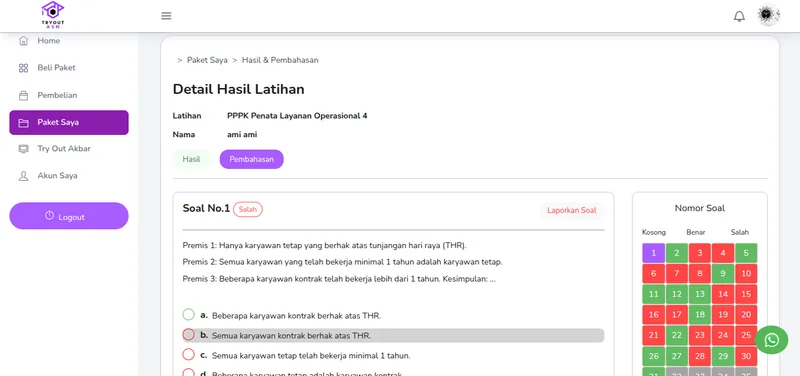
Task: Jump to question number 4
Action: coord(723,253)
